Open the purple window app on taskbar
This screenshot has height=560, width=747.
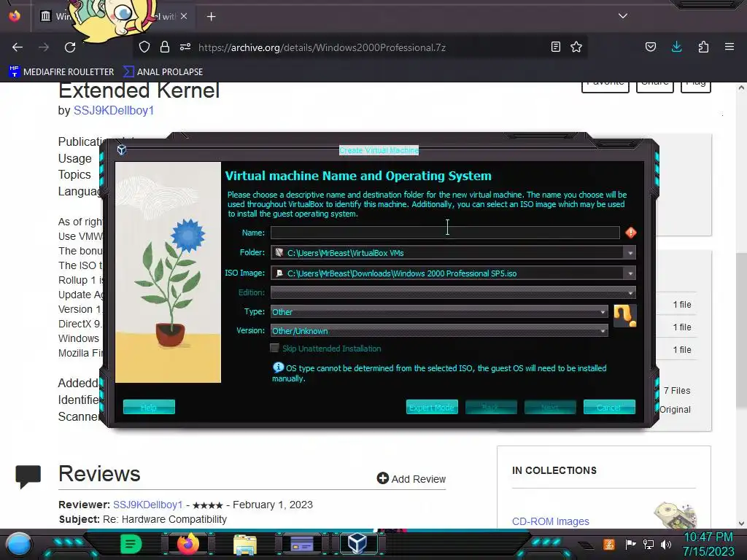(301, 544)
